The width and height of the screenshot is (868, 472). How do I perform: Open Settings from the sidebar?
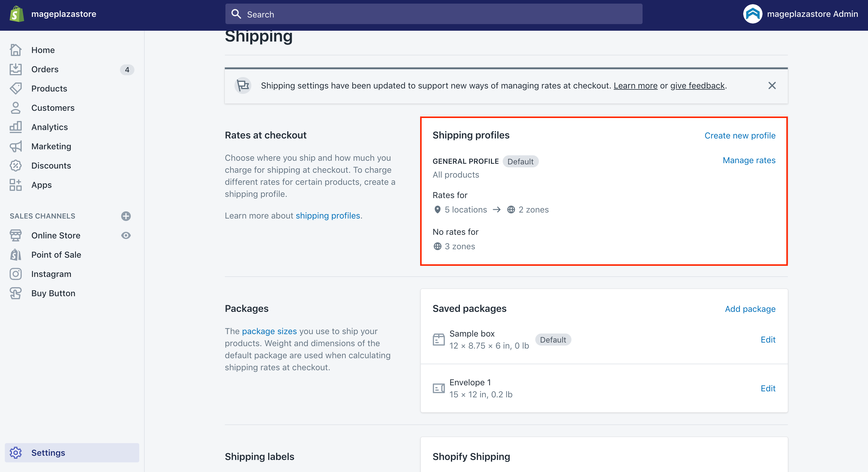48,452
